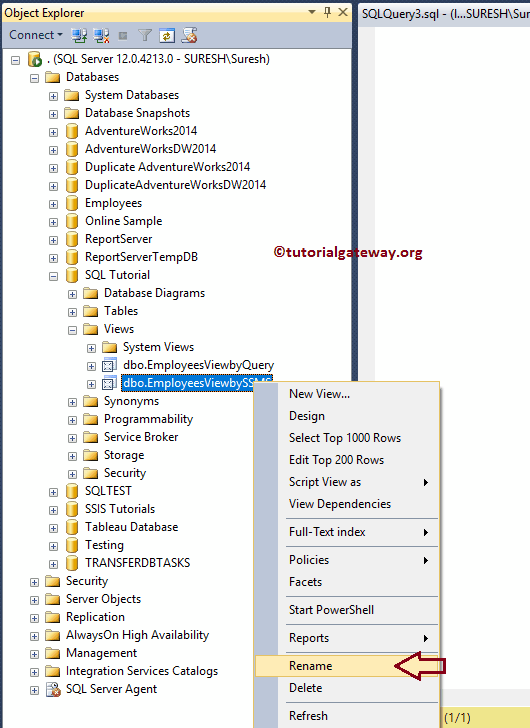This screenshot has width=530, height=728.
Task: Select Integration Services Catalogs node
Action: point(142,671)
